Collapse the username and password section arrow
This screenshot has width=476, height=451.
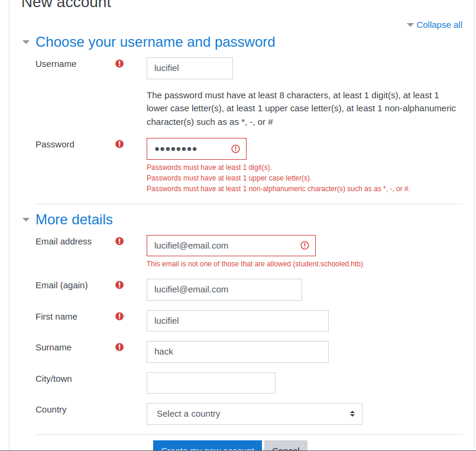coord(26,42)
